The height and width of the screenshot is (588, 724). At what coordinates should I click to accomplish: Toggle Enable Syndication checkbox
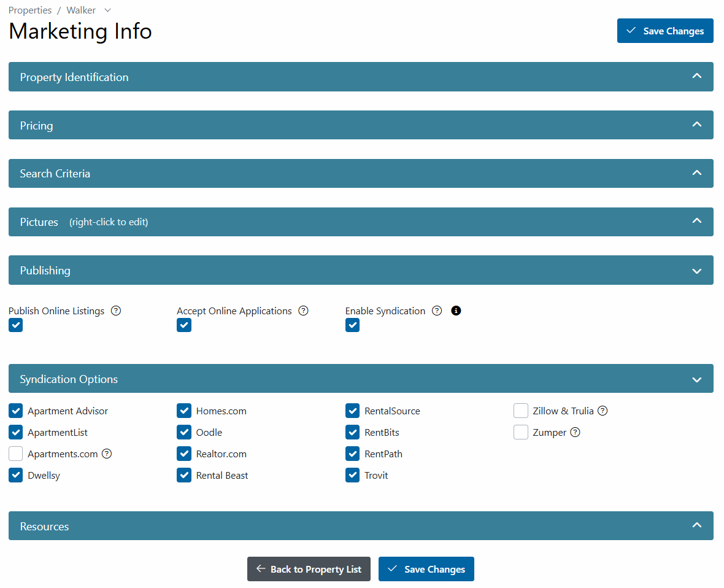[x=352, y=325]
